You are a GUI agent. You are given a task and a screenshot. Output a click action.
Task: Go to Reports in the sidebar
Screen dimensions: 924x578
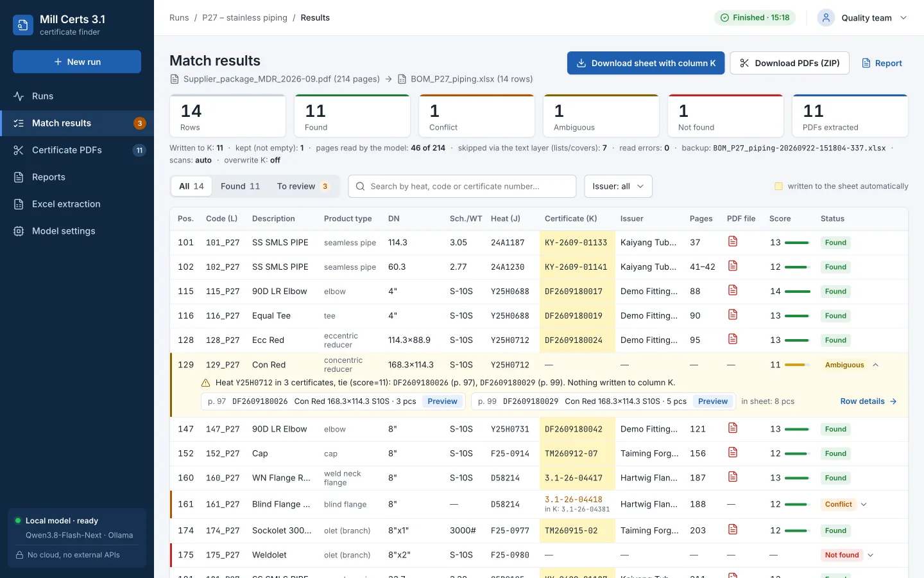77,177
